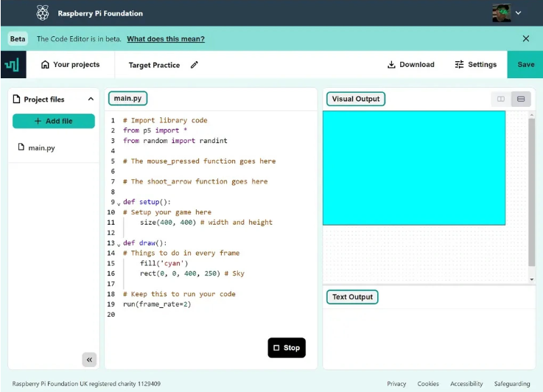Select the Visual Output tab

(x=356, y=99)
